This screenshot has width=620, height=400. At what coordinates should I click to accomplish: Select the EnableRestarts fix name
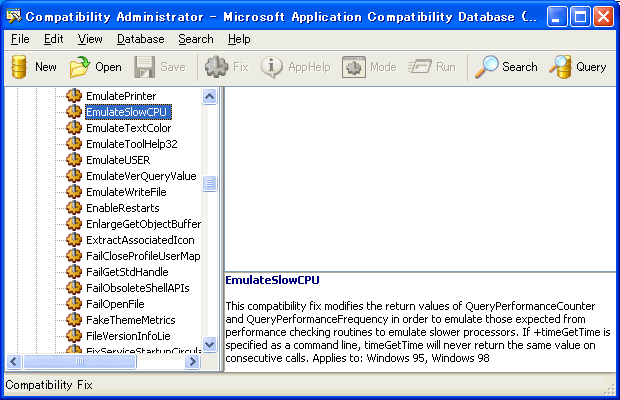coord(123,208)
